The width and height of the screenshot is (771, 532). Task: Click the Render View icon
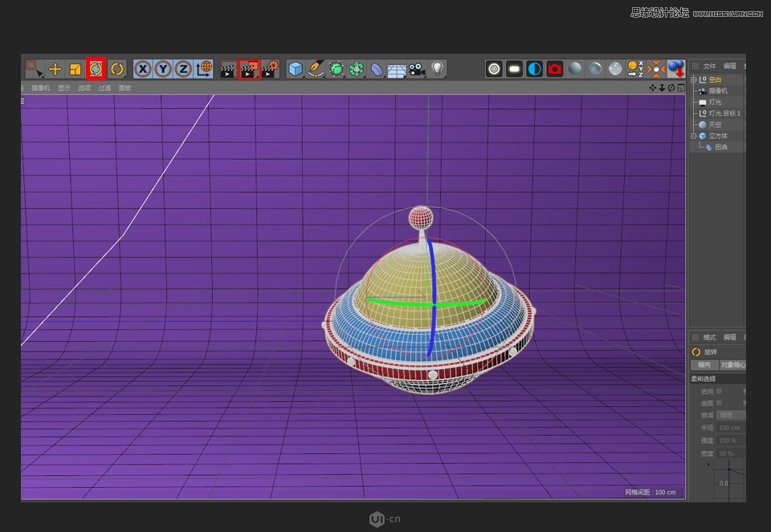[227, 69]
